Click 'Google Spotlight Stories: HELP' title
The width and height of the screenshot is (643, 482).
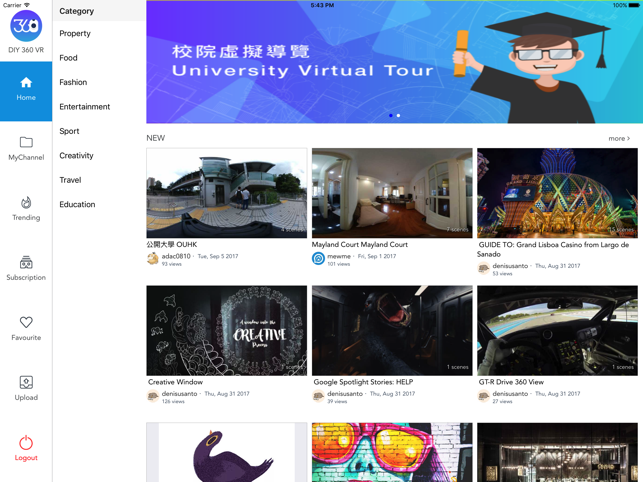[363, 382]
